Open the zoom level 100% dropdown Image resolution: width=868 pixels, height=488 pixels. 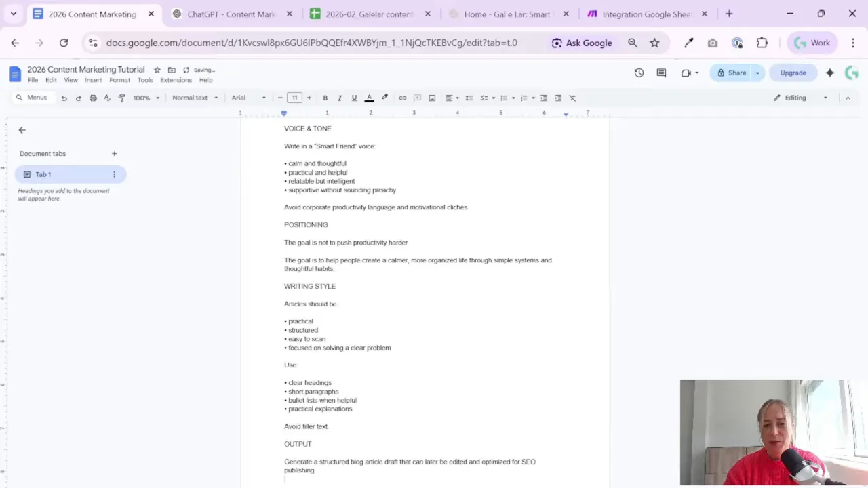pos(146,98)
